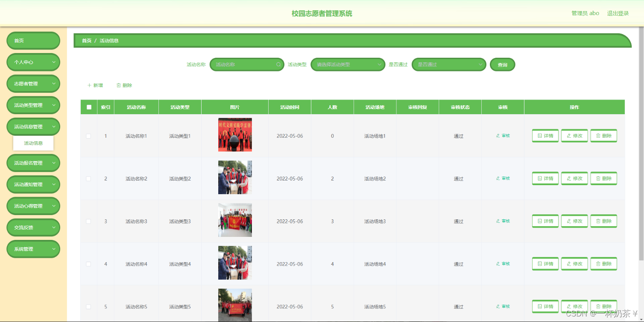
Task: Click the plus icon of 新增
Action: tap(89, 86)
